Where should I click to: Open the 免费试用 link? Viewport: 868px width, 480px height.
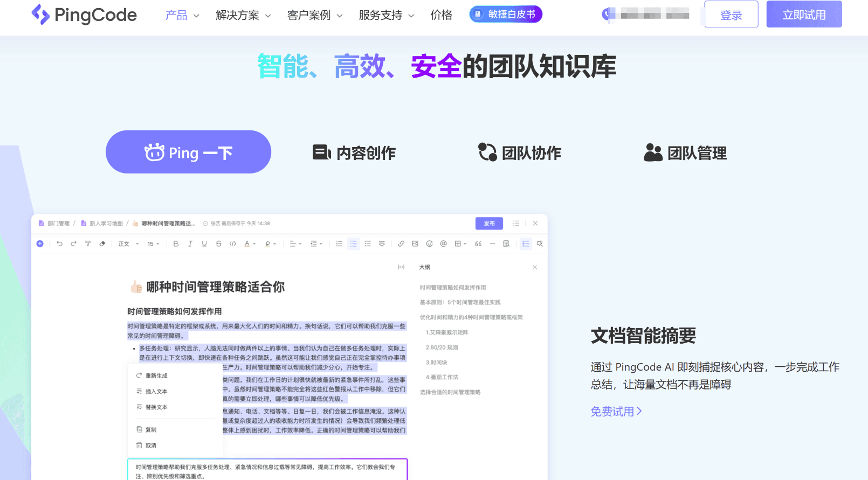click(616, 412)
